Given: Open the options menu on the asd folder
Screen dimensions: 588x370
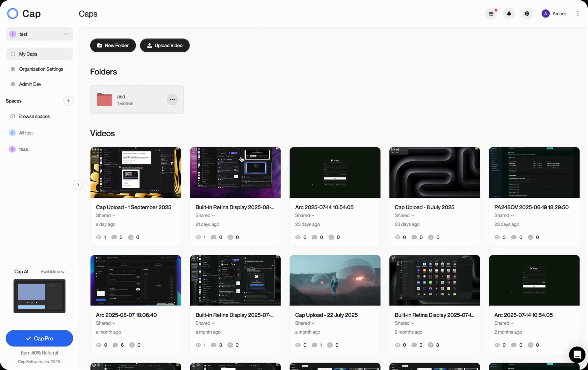Looking at the screenshot, I should click(172, 99).
